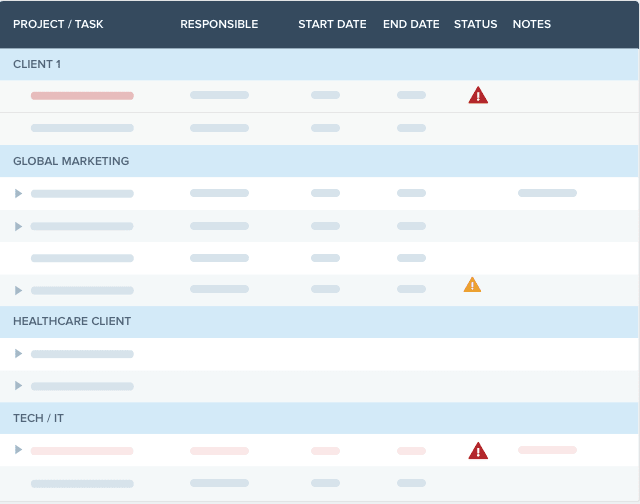Open the red highlighted task under Client 1
Screen dimensions: 640x504
pos(82,96)
